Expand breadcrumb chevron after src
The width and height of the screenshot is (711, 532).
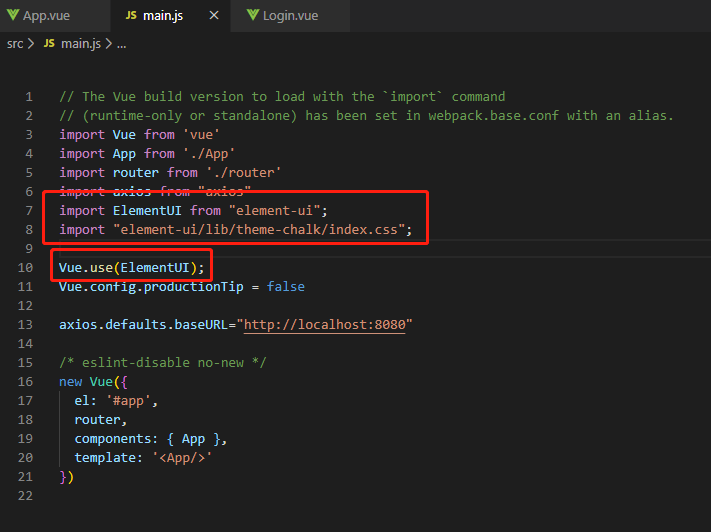point(31,44)
